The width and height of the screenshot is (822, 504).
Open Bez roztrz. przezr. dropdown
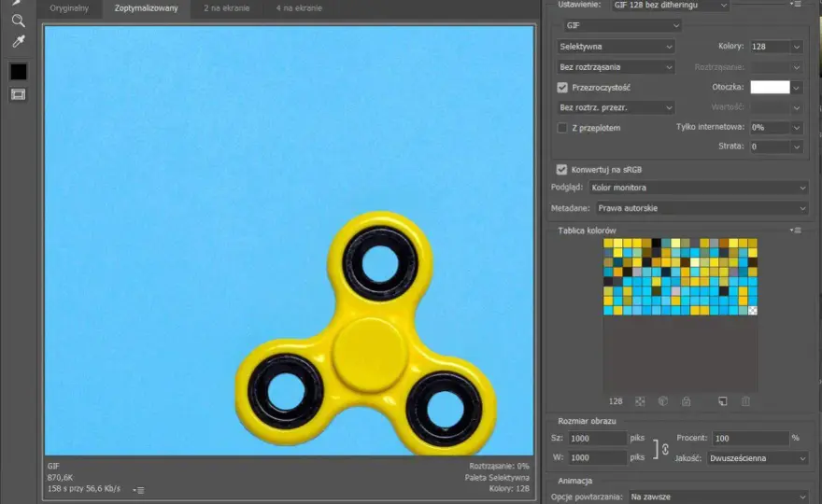point(616,108)
